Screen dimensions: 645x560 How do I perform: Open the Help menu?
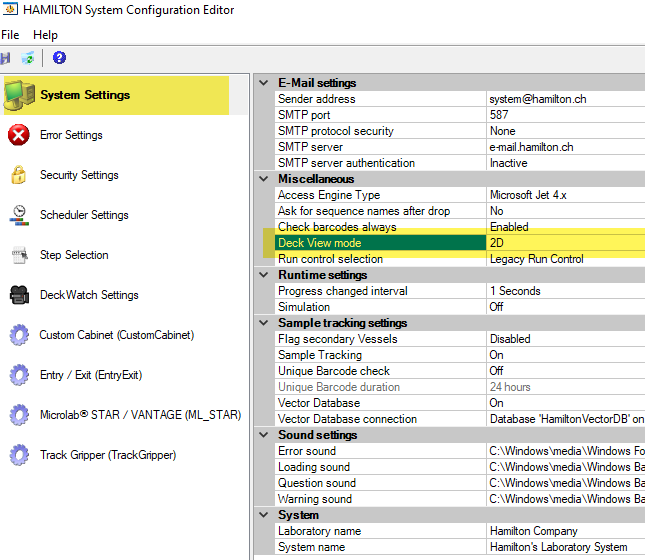tap(45, 35)
